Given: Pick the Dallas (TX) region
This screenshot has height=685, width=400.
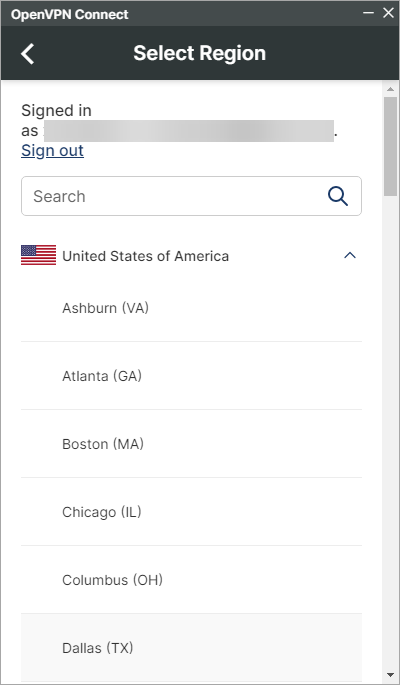Looking at the screenshot, I should pyautogui.click(x=191, y=647).
